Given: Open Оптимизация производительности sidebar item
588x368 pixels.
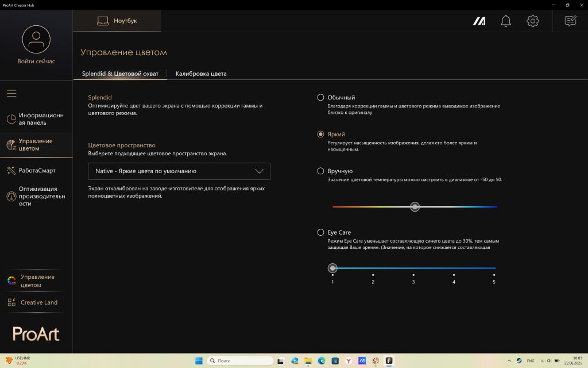Looking at the screenshot, I should pyautogui.click(x=36, y=196).
